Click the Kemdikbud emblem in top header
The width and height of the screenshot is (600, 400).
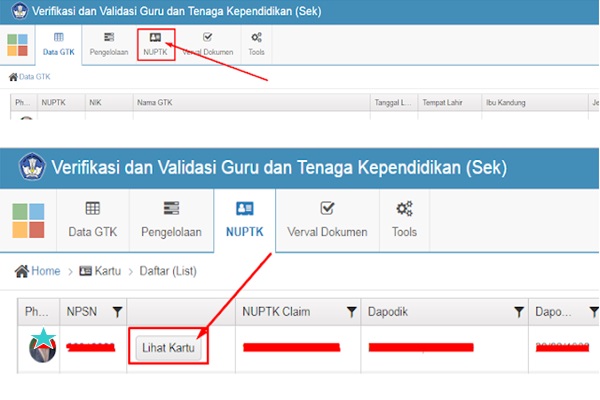20,11
